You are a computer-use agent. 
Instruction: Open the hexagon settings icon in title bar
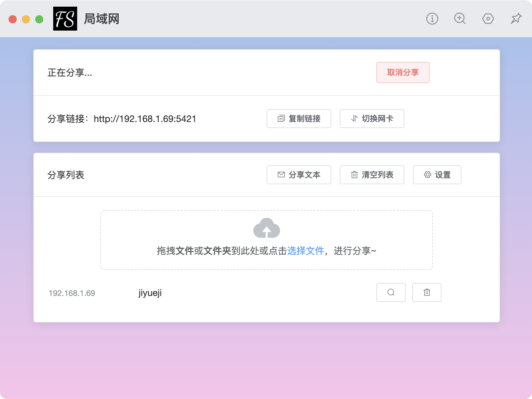point(488,19)
